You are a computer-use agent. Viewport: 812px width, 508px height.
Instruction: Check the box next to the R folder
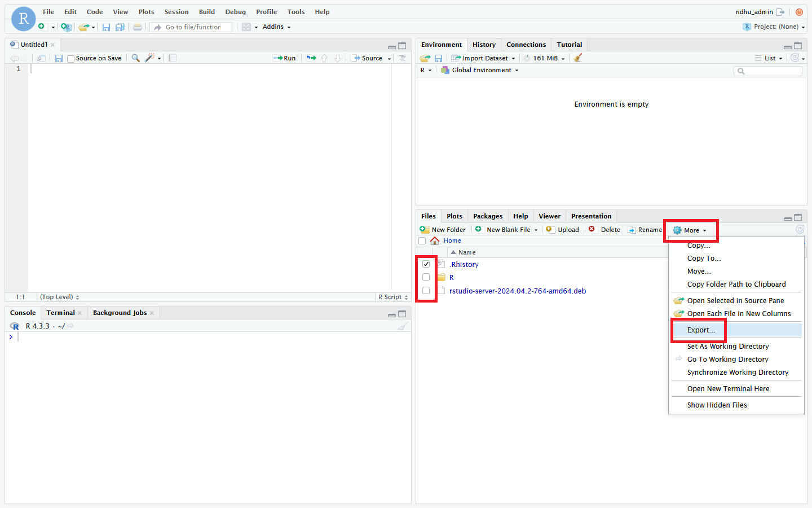[x=426, y=277]
